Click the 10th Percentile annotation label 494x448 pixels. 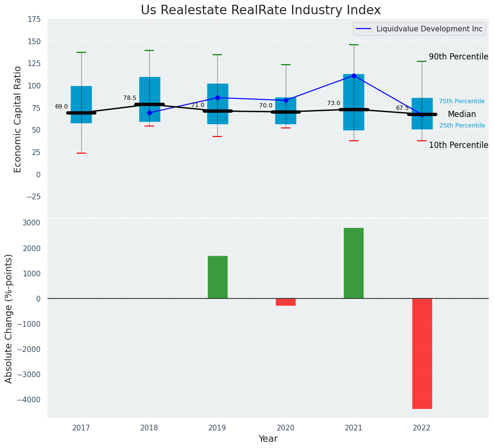tap(458, 146)
